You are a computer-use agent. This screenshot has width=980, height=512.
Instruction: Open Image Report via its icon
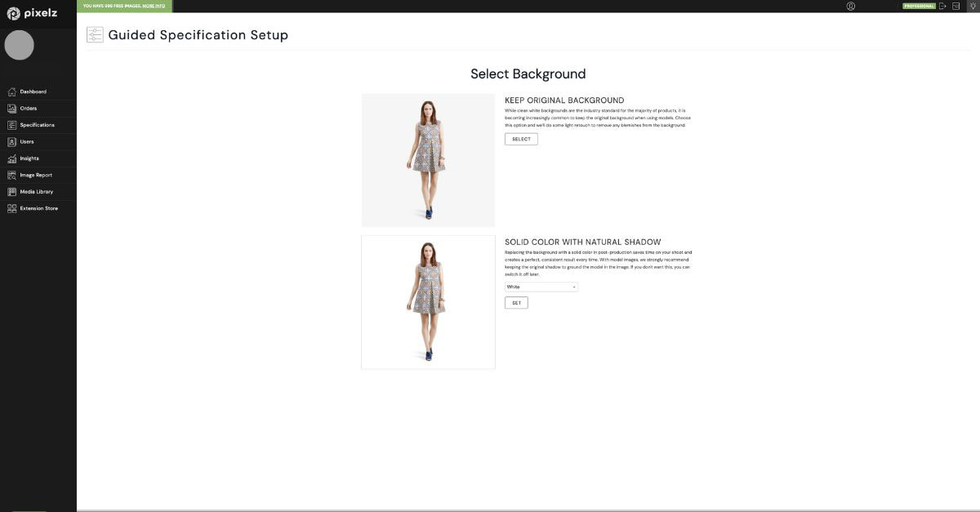(11, 175)
